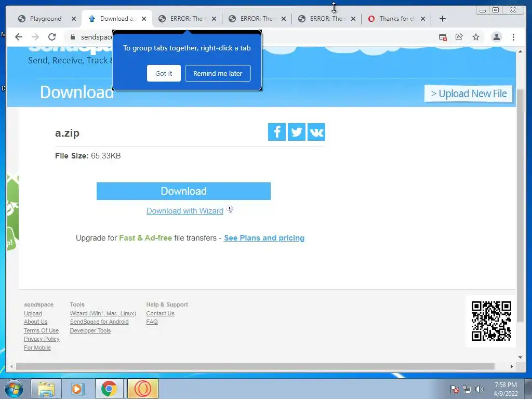Screen dimensions: 532x399
Task: Reload the sendspace page
Action: point(52,37)
